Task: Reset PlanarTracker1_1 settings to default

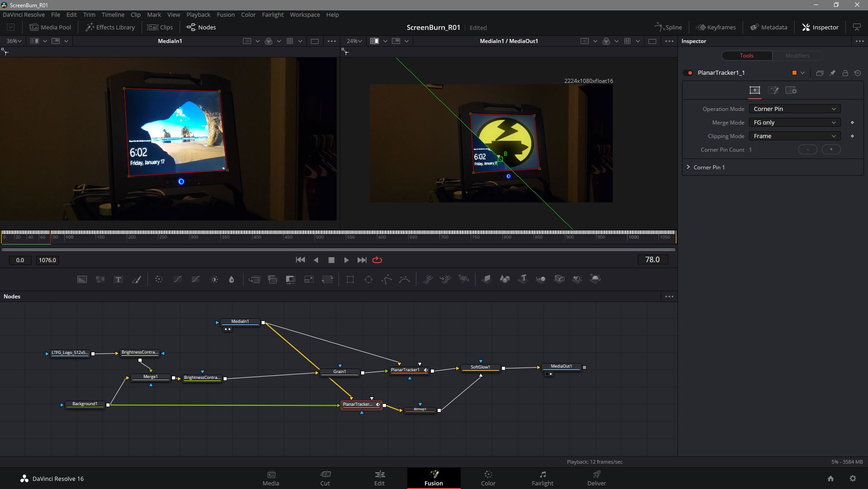Action: pos(858,73)
